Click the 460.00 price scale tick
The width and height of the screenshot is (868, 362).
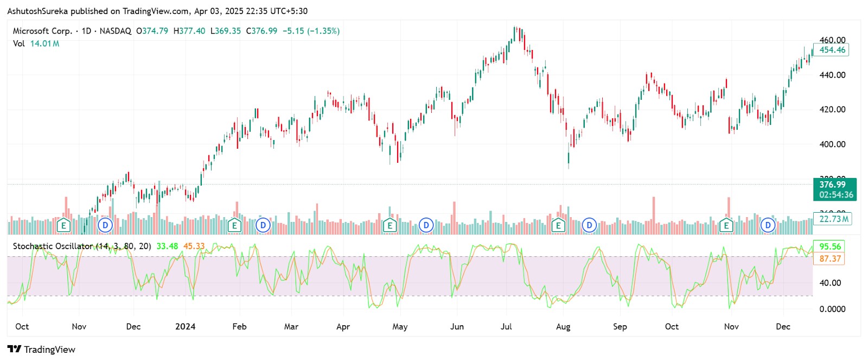[x=832, y=40]
